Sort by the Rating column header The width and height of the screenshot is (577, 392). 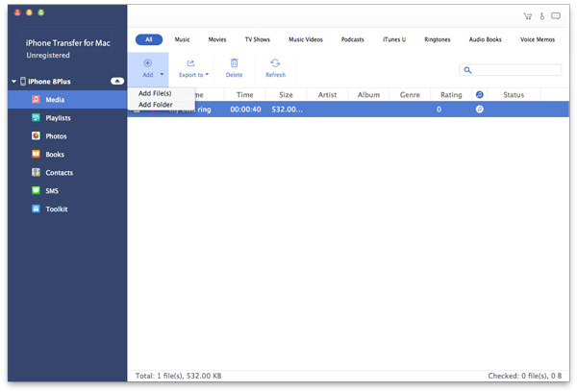451,95
